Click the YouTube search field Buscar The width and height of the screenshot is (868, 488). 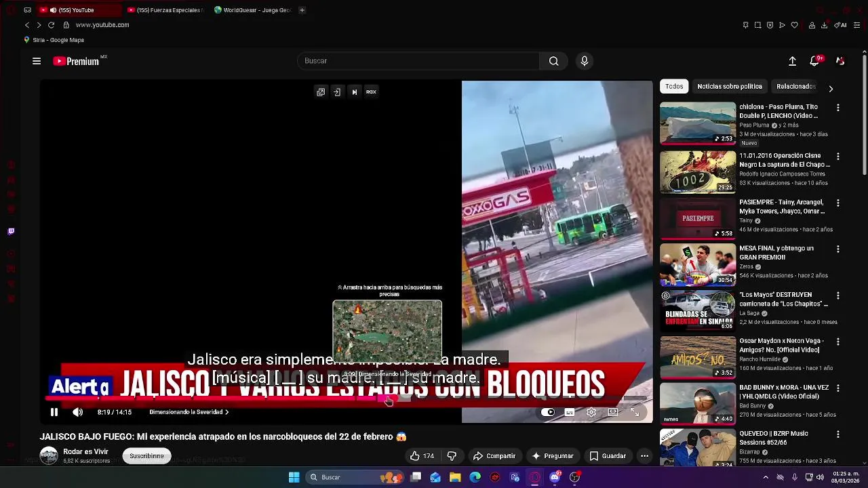[x=418, y=61]
